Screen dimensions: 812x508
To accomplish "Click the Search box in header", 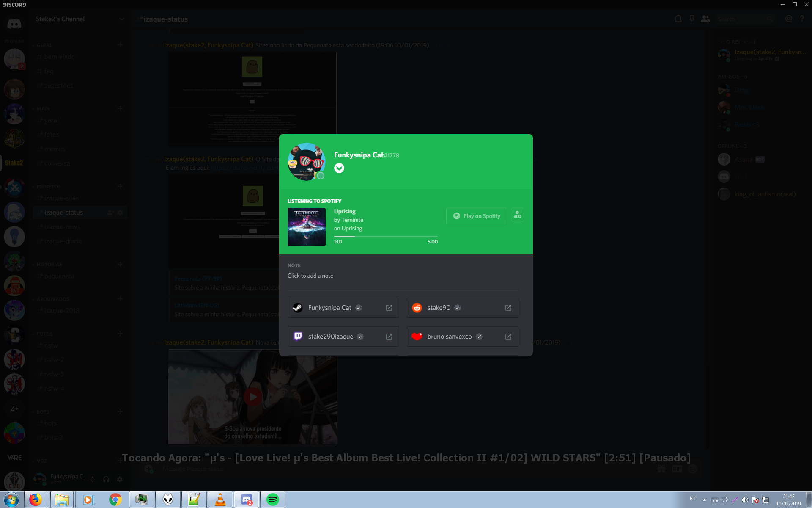I will [745, 19].
